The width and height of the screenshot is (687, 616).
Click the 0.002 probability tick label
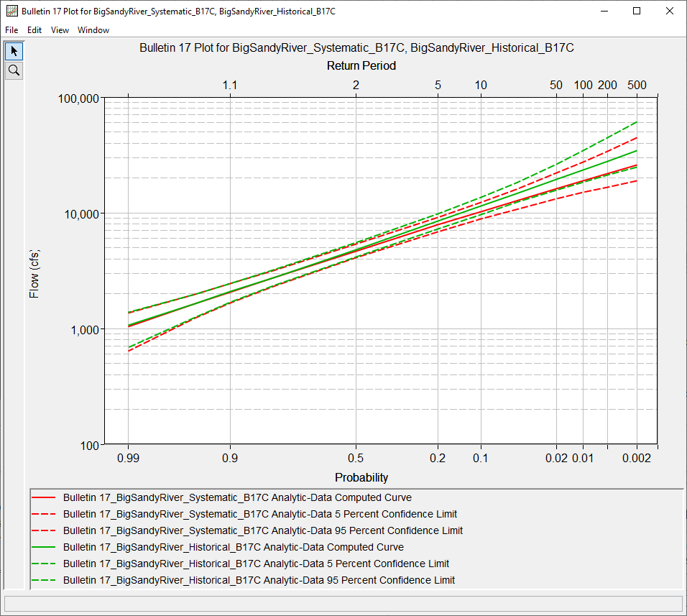coord(637,459)
